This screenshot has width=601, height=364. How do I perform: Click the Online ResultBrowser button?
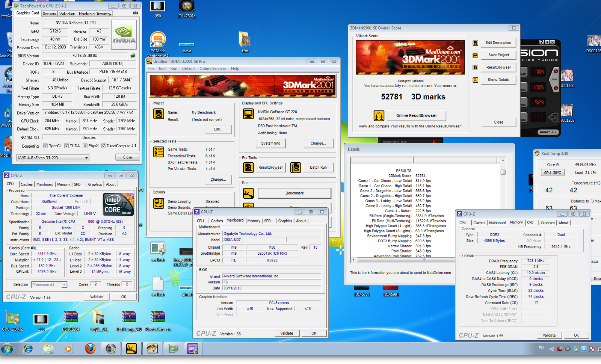tap(417, 116)
